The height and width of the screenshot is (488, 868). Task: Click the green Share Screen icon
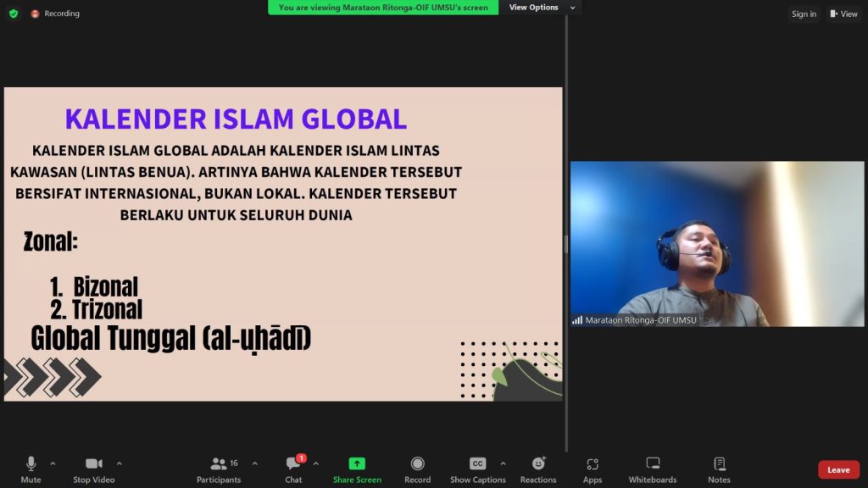[357, 464]
